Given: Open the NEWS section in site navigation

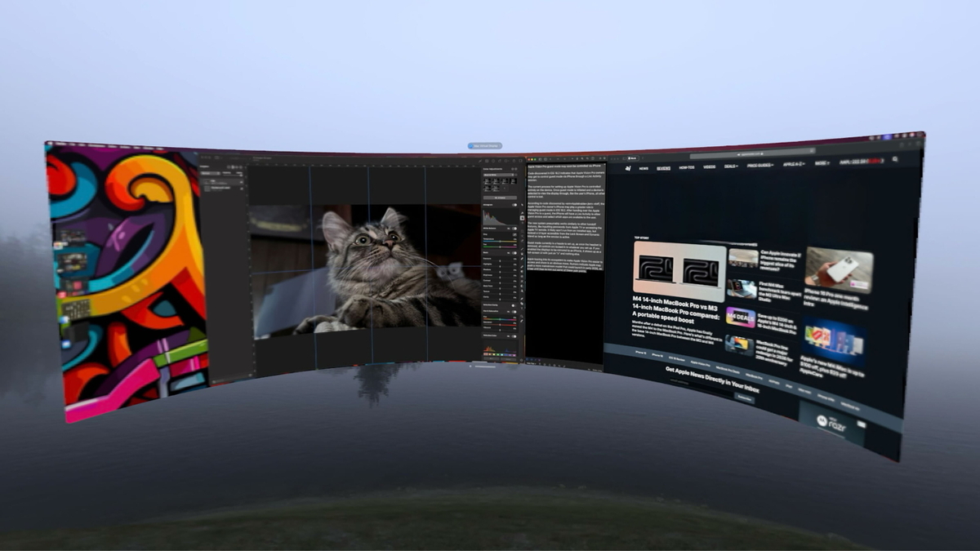Looking at the screenshot, I should click(x=644, y=167).
